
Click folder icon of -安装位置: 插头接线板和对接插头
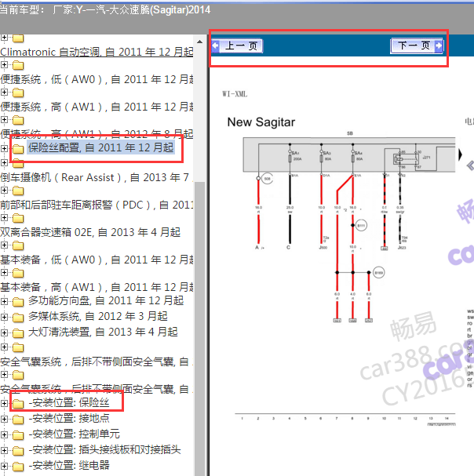coord(18,451)
